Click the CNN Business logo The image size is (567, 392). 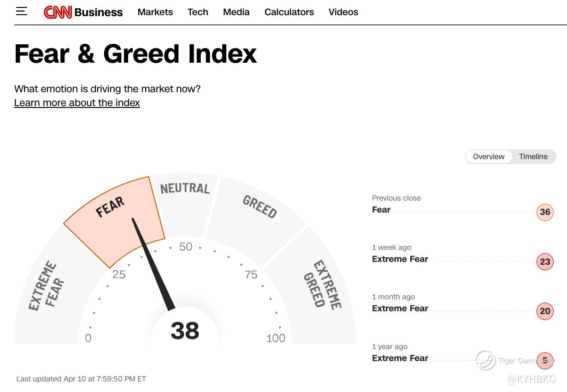click(x=83, y=12)
